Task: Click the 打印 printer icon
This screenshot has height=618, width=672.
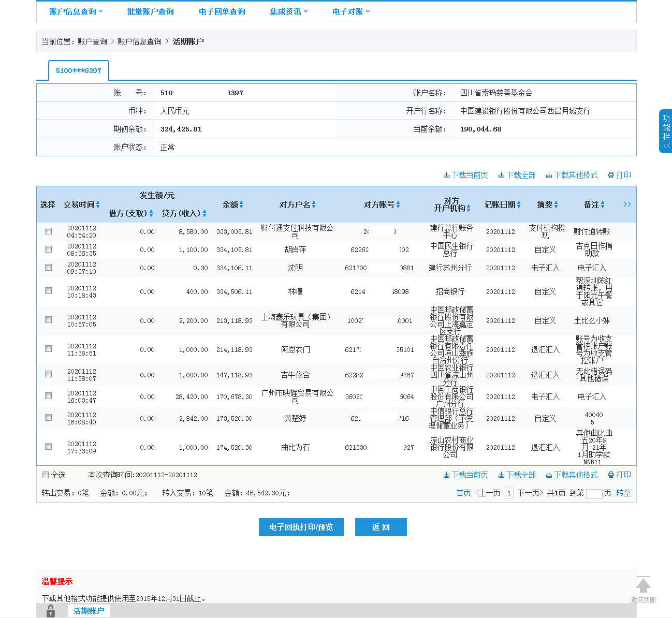Action: tap(611, 175)
